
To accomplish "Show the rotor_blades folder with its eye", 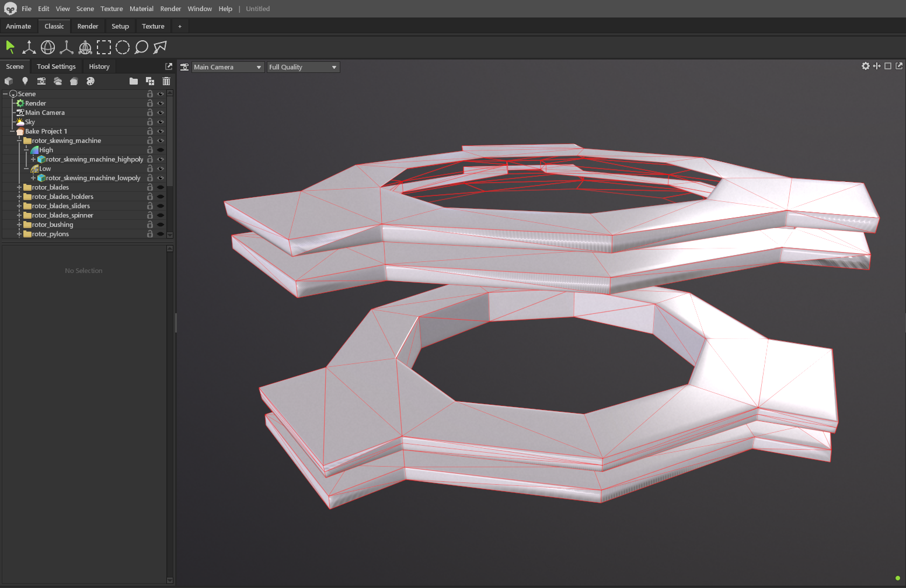I will click(161, 187).
